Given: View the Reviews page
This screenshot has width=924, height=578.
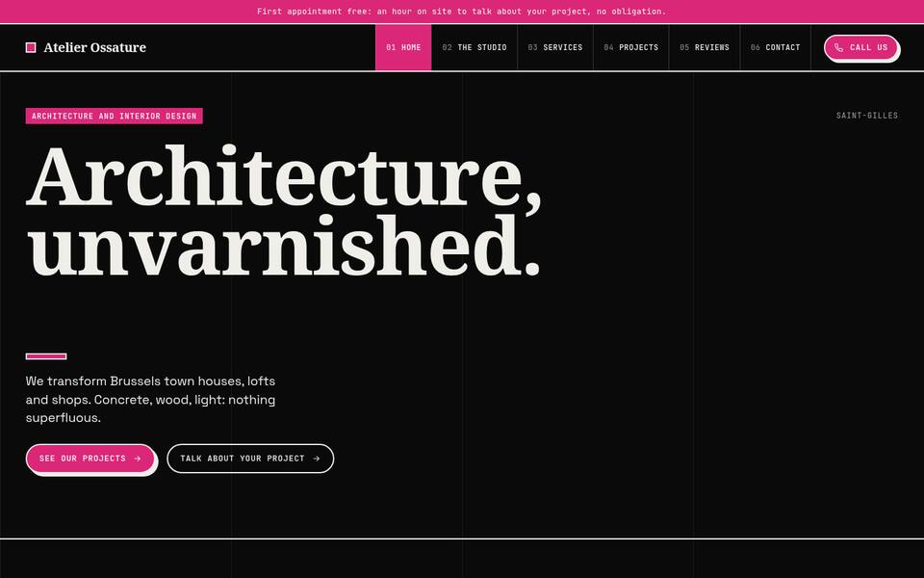Looking at the screenshot, I should tap(705, 47).
